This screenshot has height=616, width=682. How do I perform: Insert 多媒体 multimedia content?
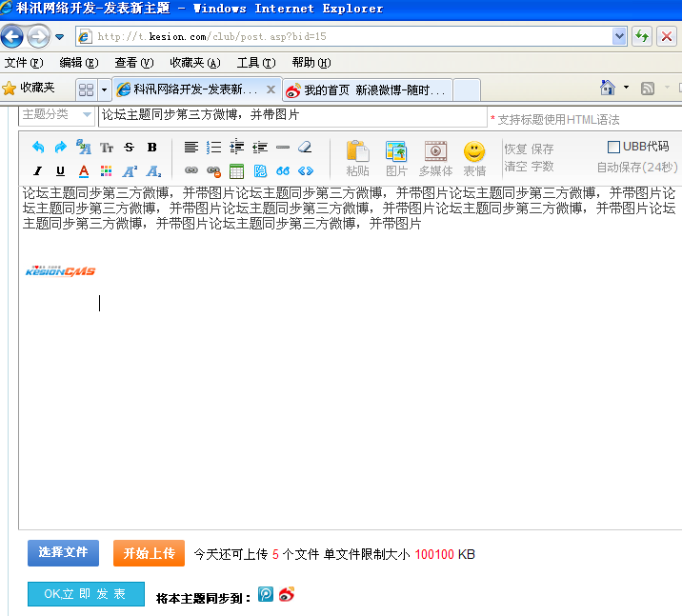[x=435, y=158]
